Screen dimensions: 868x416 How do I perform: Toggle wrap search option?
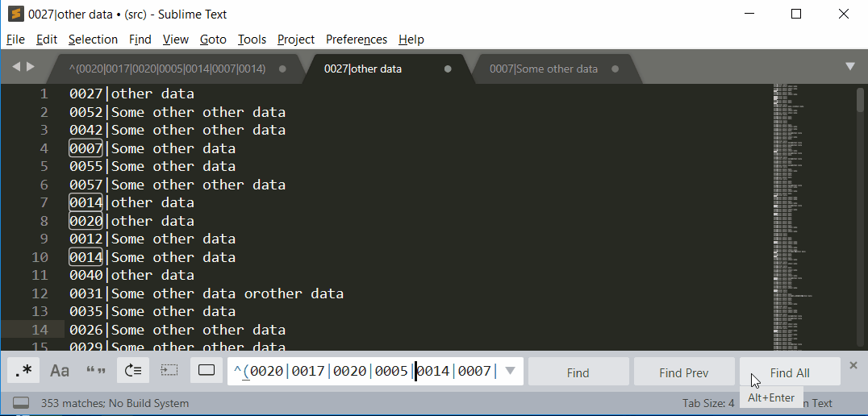[133, 371]
